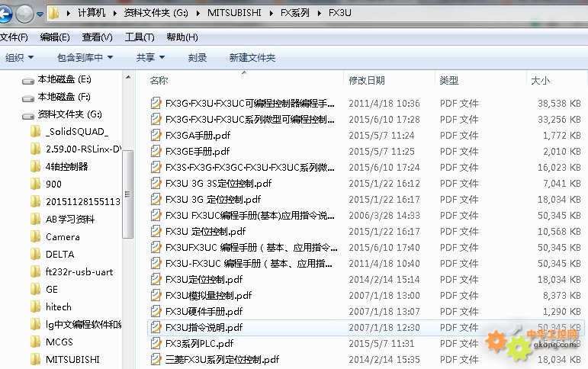Click the hitech folder icon in sidebar
The width and height of the screenshot is (588, 369).
tap(36, 306)
